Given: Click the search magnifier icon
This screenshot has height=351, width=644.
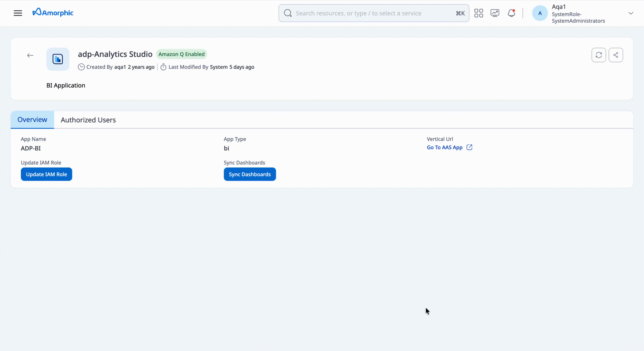Looking at the screenshot, I should 288,13.
